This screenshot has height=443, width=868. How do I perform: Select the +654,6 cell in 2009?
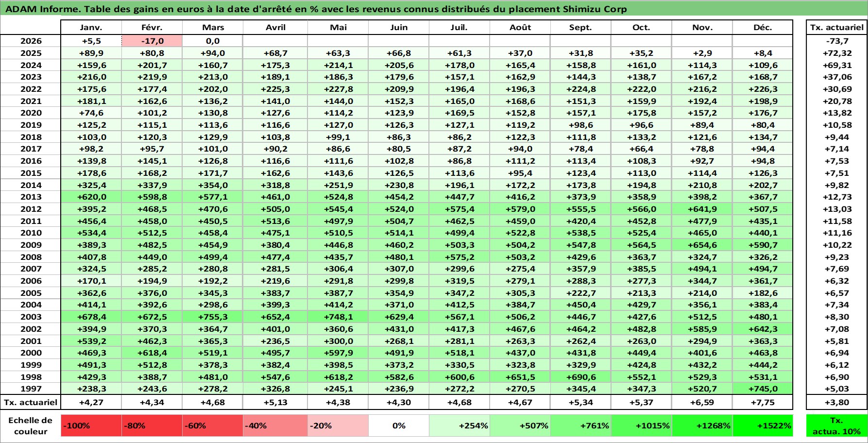[702, 245]
